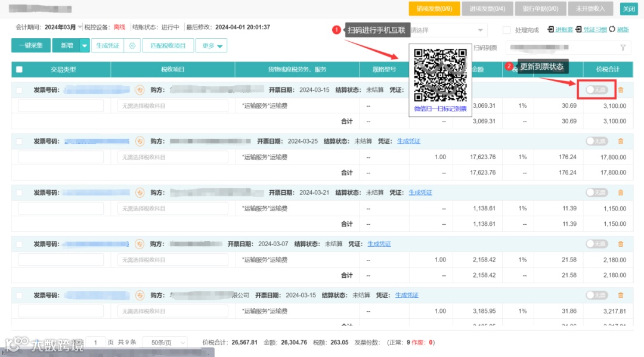644x357 pixels.
Task: Click the 凭证习惯 link text
Action: (x=595, y=30)
